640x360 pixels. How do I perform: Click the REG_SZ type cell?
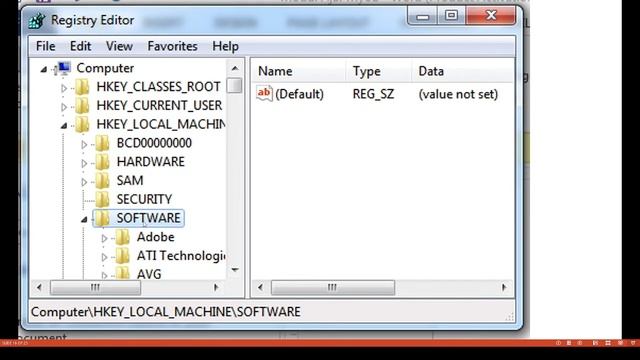point(373,94)
